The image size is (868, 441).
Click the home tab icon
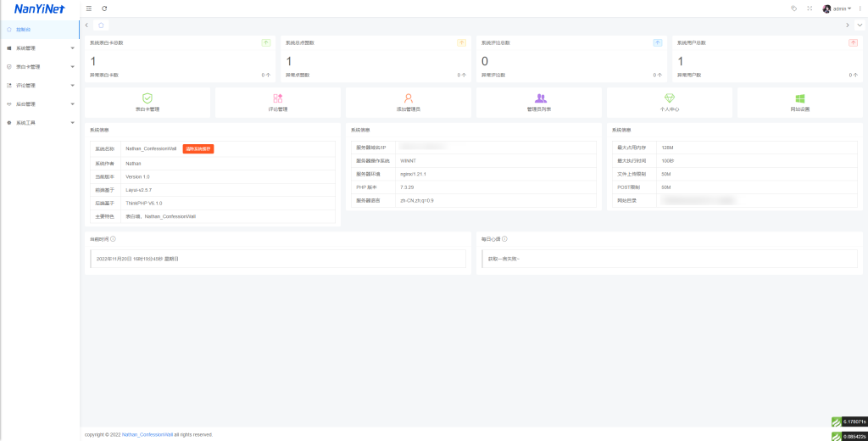pos(102,25)
